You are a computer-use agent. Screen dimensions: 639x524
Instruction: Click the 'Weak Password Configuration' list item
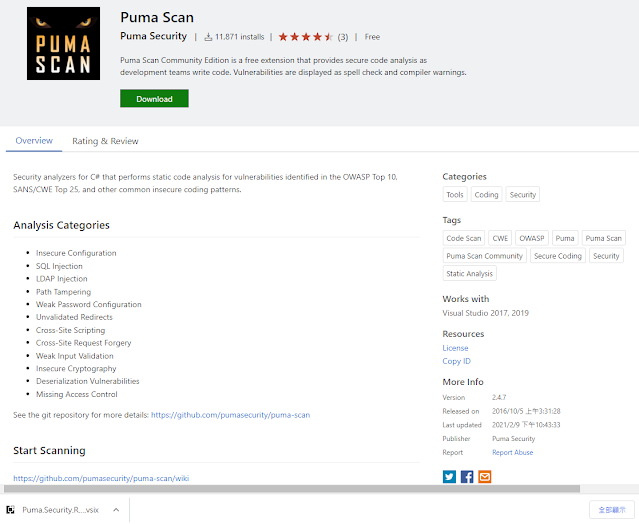point(88,304)
